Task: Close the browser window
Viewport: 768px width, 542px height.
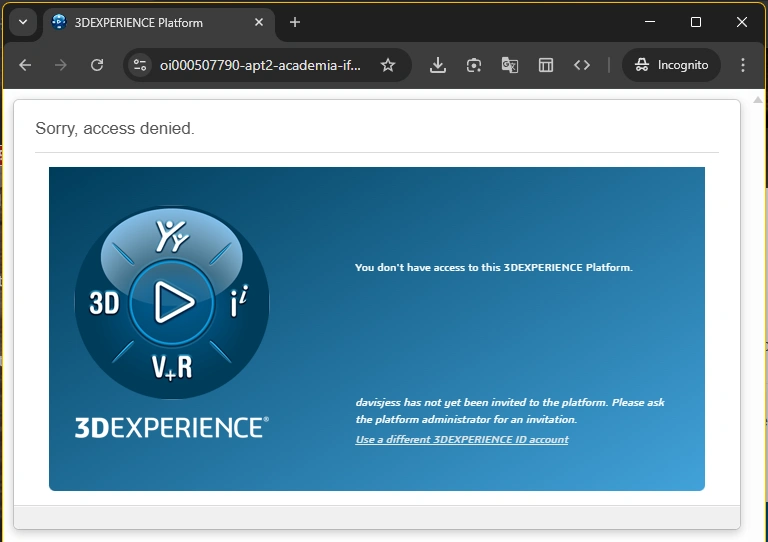Action: point(742,22)
